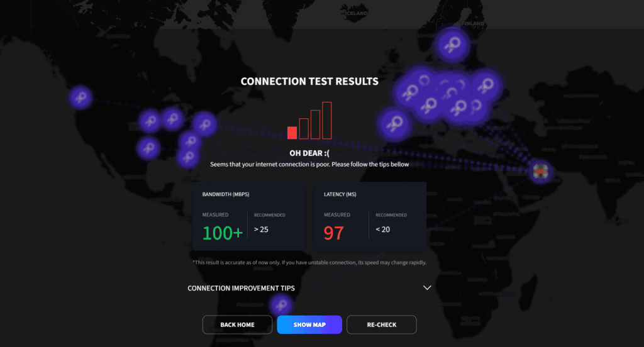Click the accuracy disclaimer note below results
Screen dimensions: 644x347
coord(309,262)
